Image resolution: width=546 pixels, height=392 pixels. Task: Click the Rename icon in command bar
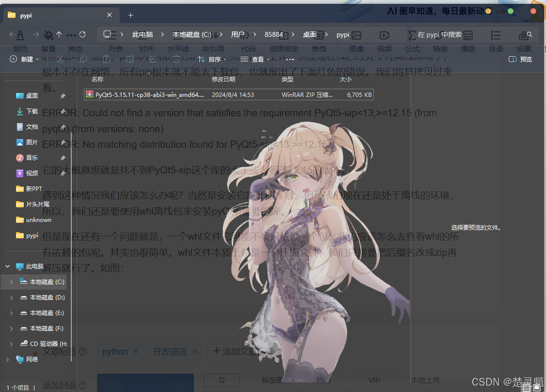130,59
